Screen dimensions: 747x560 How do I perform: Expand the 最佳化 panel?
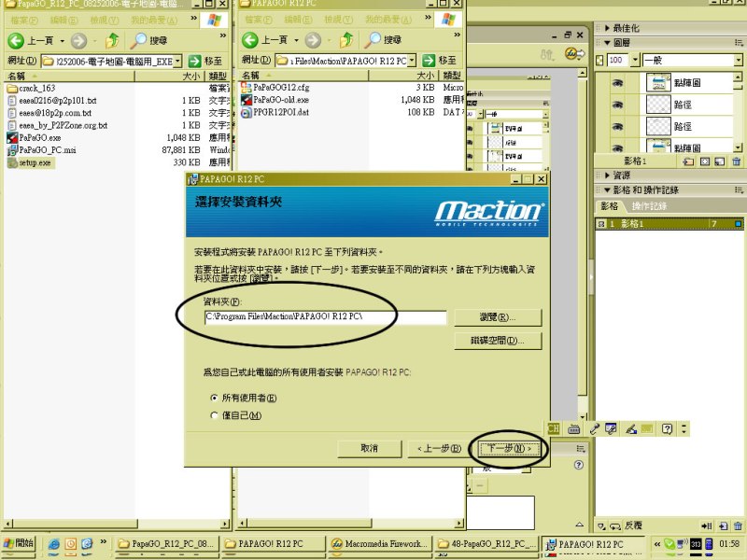(x=608, y=28)
